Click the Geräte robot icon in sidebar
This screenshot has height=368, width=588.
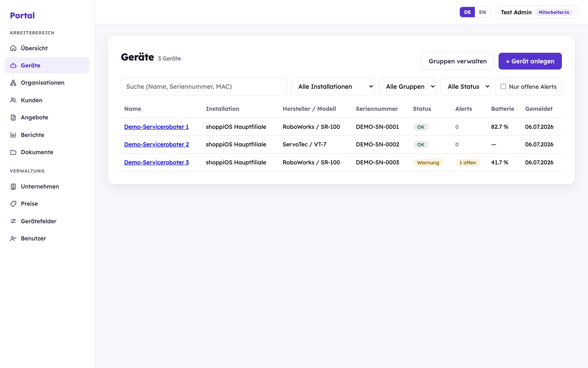click(x=13, y=65)
